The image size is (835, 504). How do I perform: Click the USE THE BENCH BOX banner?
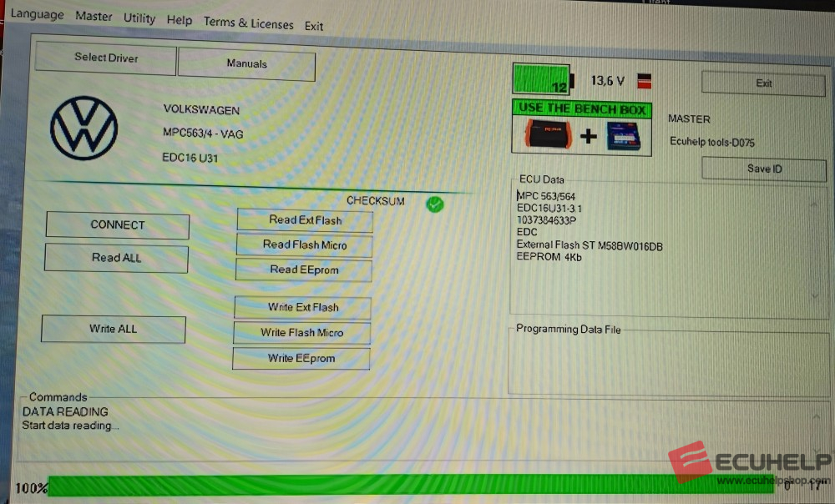[x=579, y=108]
